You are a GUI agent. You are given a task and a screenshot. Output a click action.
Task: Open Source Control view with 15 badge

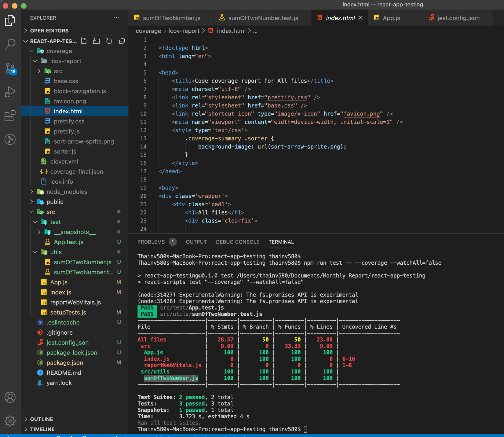(x=10, y=68)
